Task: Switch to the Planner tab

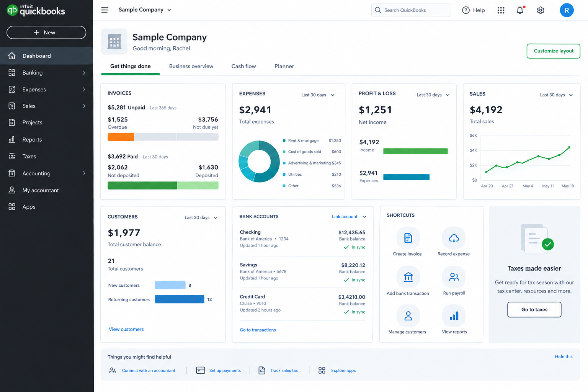Action: point(284,66)
